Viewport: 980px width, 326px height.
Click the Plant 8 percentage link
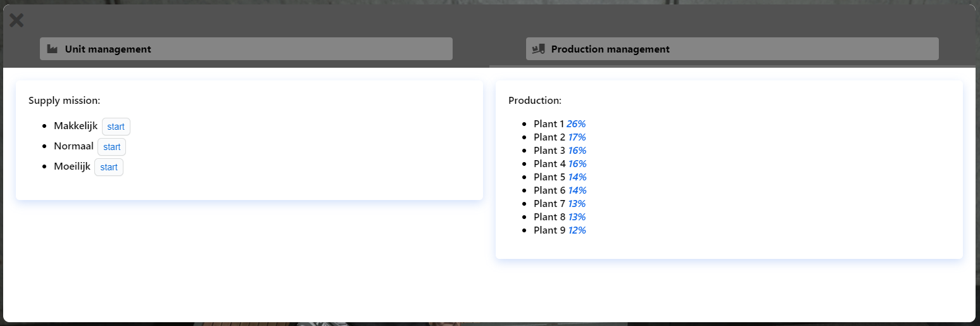point(577,216)
